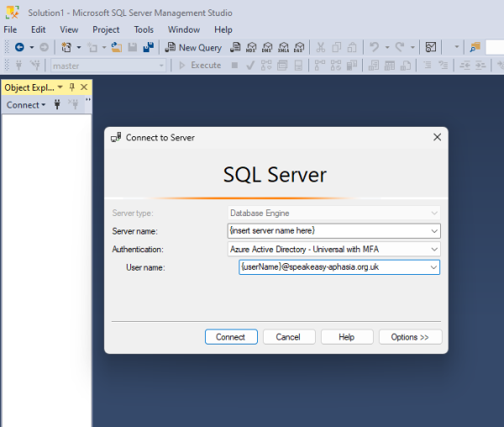Screen dimensions: 504x427
Task: Click the Connect button in dialog
Action: 231,337
